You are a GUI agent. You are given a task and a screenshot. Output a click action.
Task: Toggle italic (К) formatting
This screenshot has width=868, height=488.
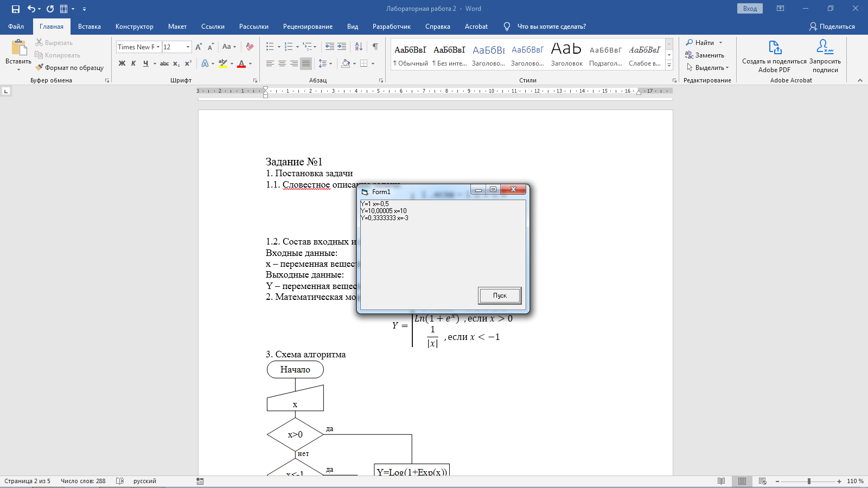(x=133, y=63)
